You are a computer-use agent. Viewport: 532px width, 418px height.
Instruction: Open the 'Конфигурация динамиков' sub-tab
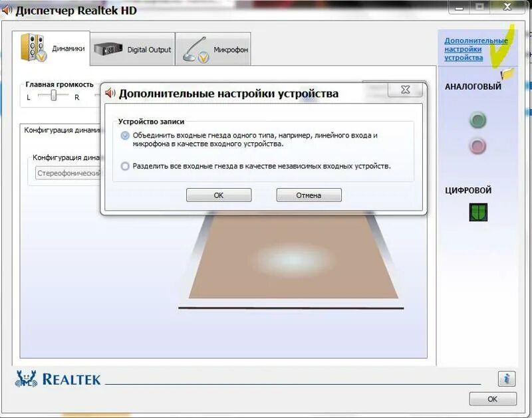(61, 130)
